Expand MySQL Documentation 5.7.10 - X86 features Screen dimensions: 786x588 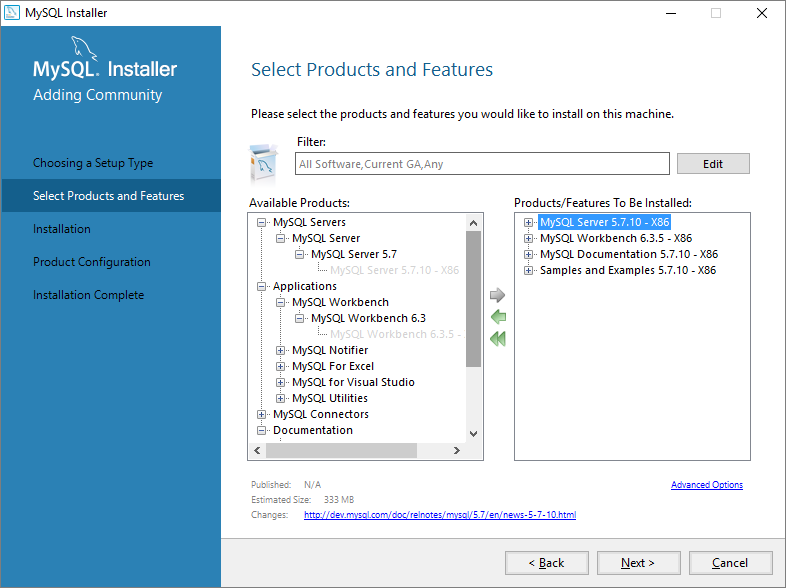coord(528,254)
